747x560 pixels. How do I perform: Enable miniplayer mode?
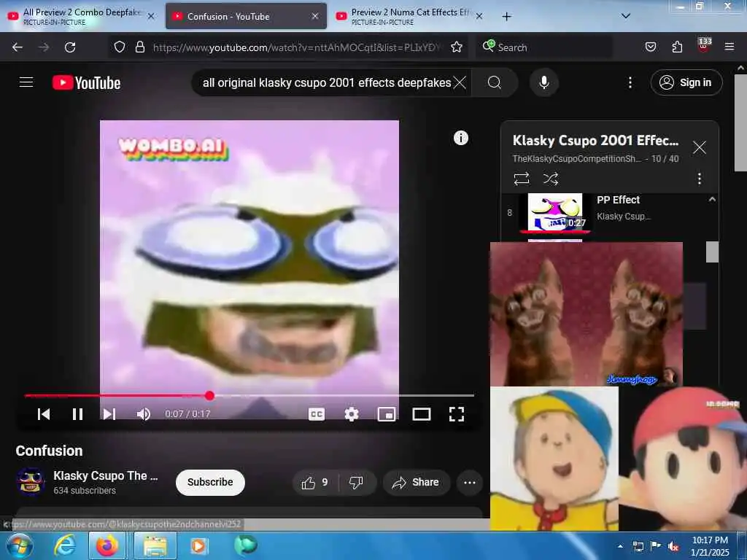click(387, 414)
